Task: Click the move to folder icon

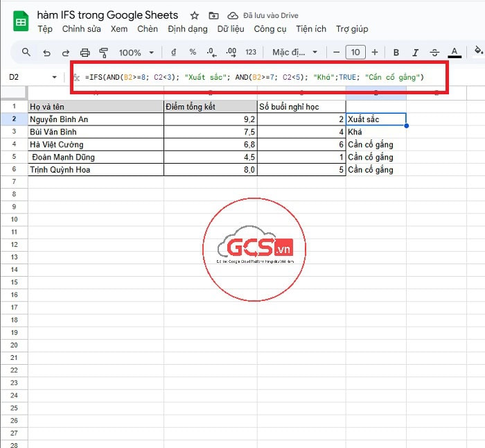Action: tap(213, 15)
